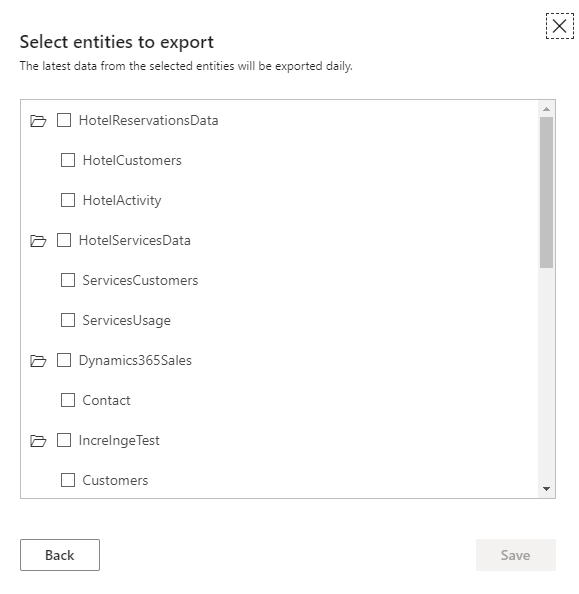Viewport: 579px width, 594px height.
Task: Check the HotelReservationsData checkbox
Action: click(x=64, y=120)
